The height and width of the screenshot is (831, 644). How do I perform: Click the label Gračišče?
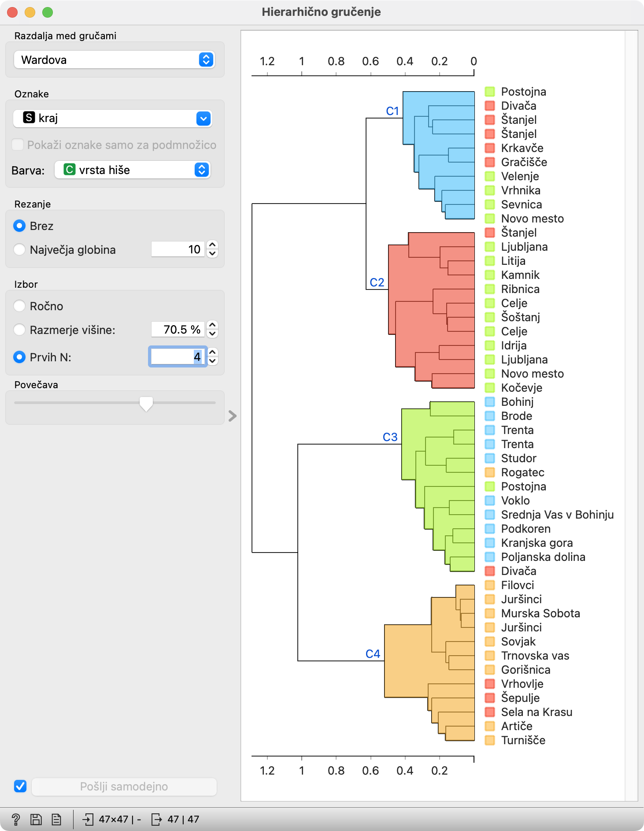click(524, 162)
